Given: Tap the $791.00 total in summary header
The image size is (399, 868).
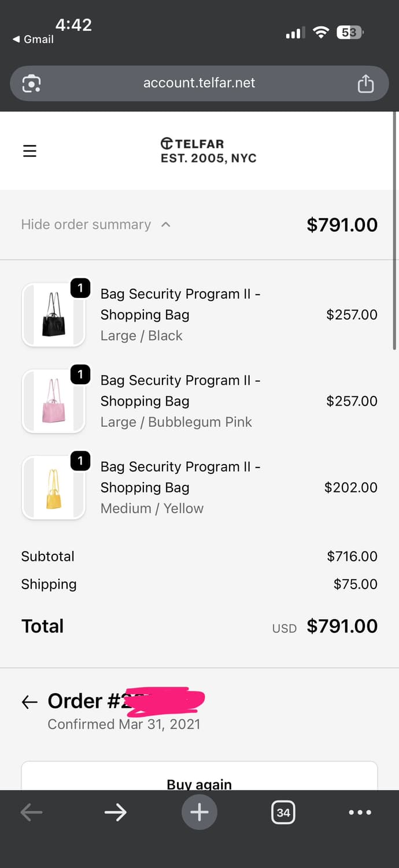Looking at the screenshot, I should tap(342, 225).
